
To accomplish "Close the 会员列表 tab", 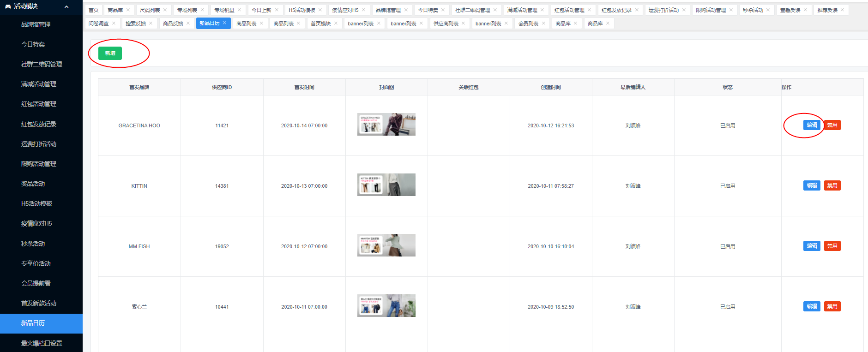I will click(x=543, y=23).
